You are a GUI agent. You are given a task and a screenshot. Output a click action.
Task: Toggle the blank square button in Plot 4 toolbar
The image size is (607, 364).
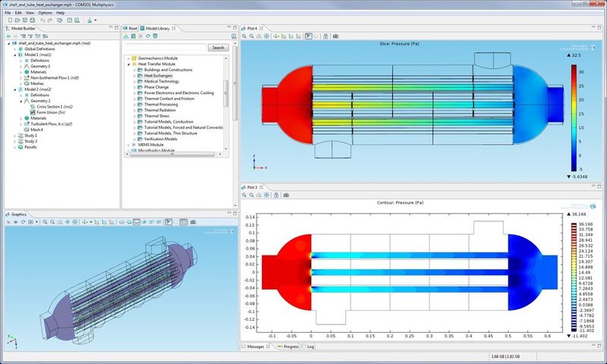pos(316,36)
